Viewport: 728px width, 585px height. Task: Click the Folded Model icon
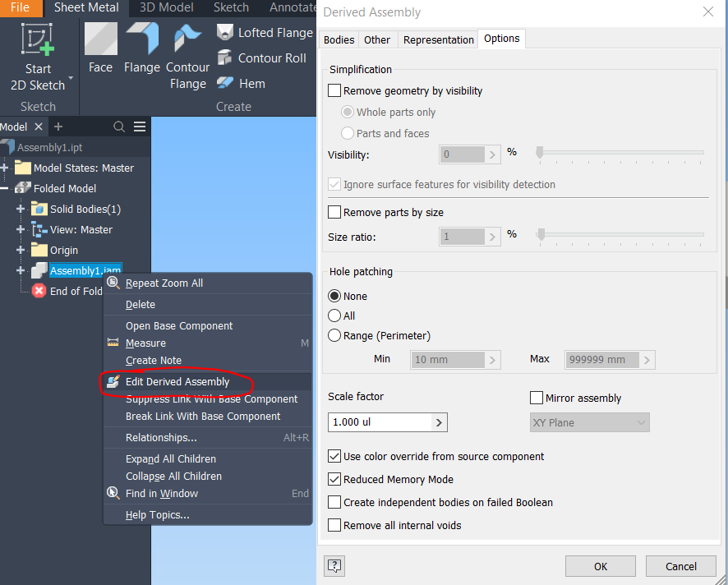coord(23,188)
